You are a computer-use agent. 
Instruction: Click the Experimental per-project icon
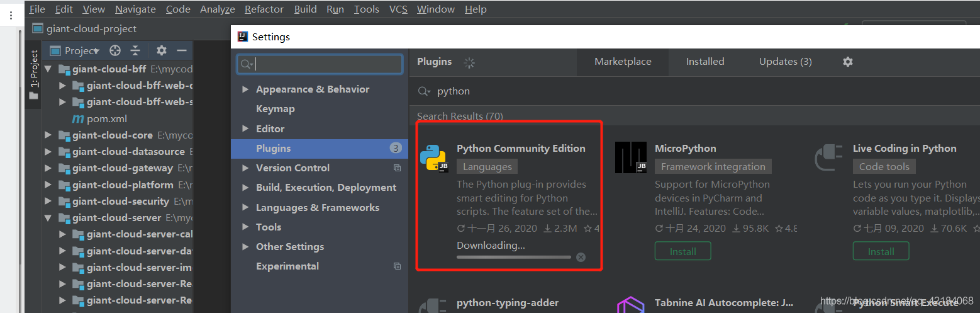pos(397,266)
